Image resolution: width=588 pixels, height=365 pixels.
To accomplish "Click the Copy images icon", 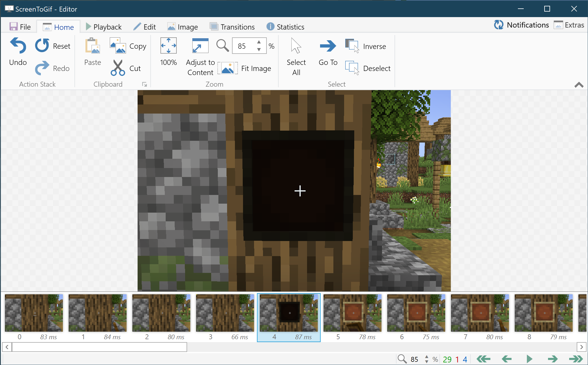I will coord(118,46).
